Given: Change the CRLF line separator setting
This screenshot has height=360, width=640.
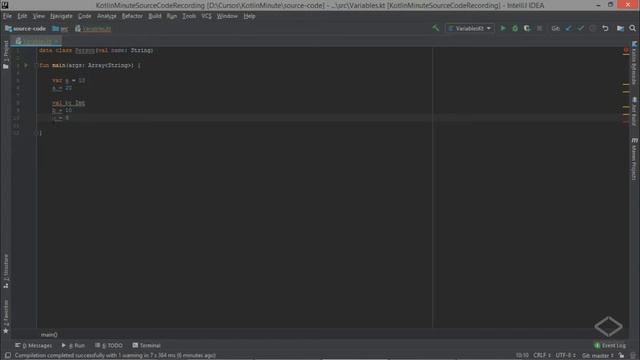Looking at the screenshot, I should click(x=542, y=356).
